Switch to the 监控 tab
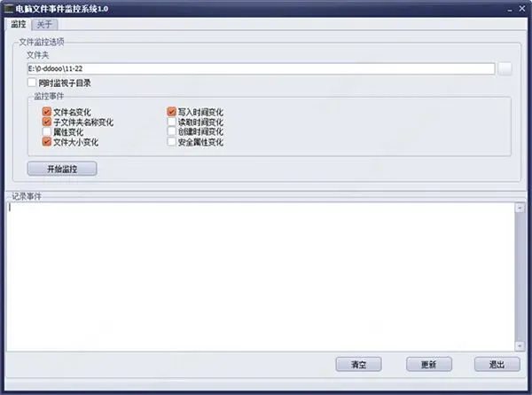The width and height of the screenshot is (532, 395). click(x=19, y=24)
